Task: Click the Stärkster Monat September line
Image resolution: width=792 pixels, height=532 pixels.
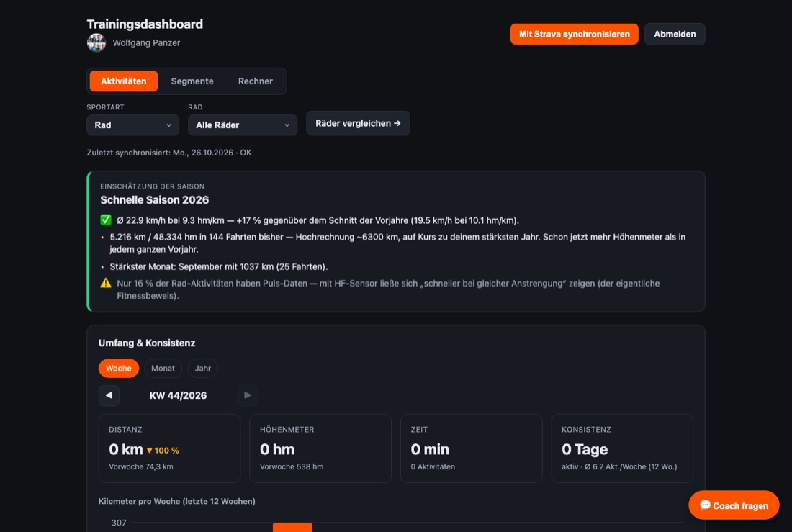Action: click(219, 266)
